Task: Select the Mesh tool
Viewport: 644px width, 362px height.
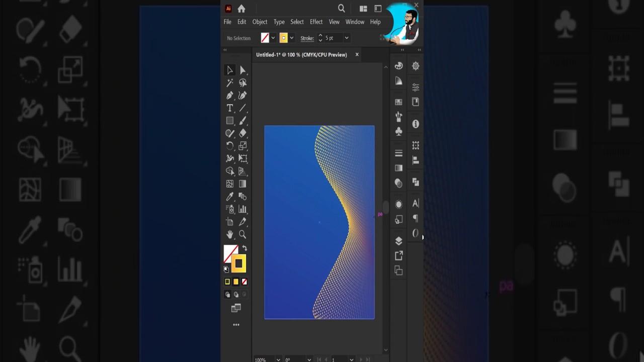Action: click(x=229, y=184)
